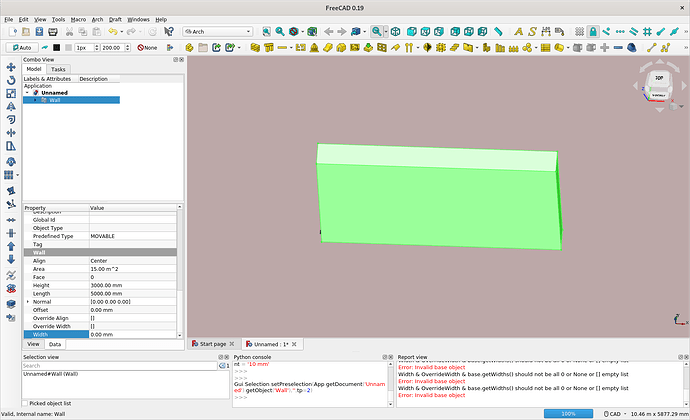Toggle construction mode icon next to Auto

pyautogui.click(x=45, y=48)
